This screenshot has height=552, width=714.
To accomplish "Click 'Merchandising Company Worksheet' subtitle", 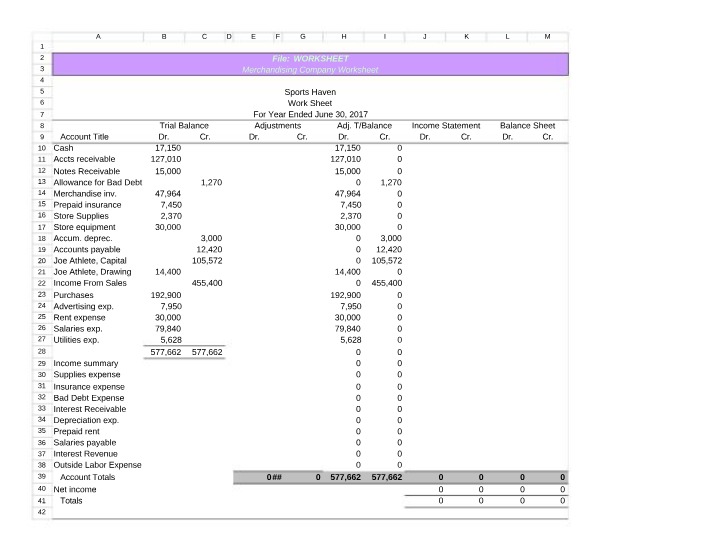I will pyautogui.click(x=310, y=70).
